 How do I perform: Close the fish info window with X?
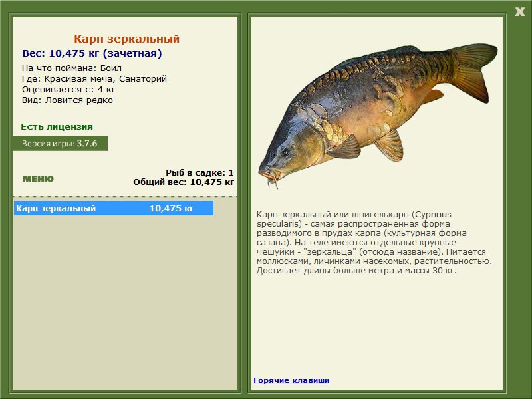(519, 11)
